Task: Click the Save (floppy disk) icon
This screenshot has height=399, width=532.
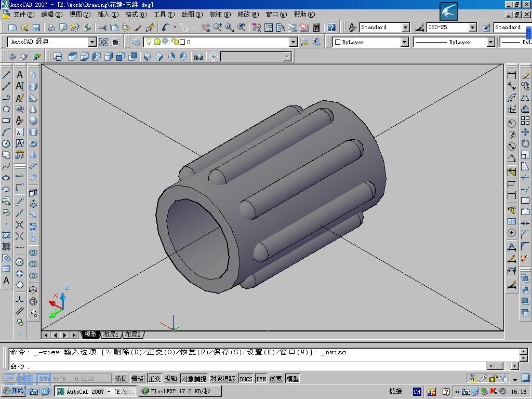Action: click(x=36, y=28)
